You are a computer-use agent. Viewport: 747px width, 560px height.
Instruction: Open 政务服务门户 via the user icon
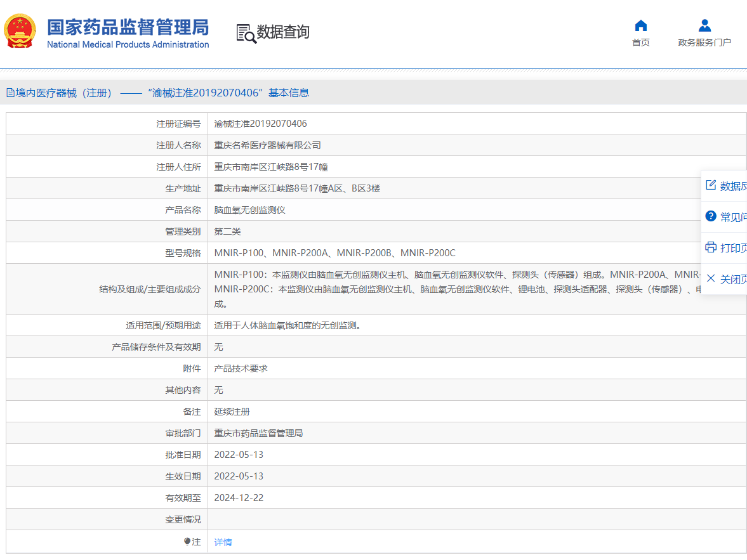click(x=704, y=25)
